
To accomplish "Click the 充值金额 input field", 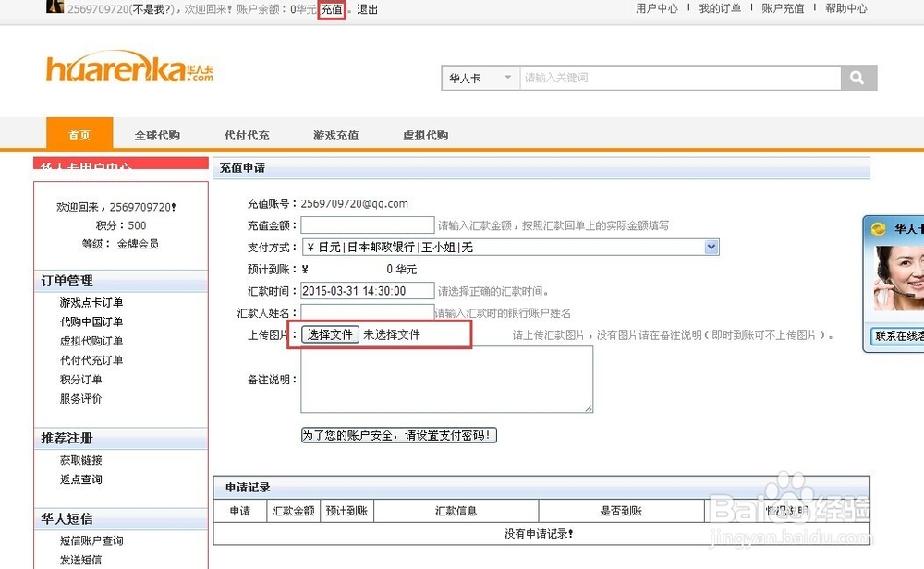I will [368, 224].
